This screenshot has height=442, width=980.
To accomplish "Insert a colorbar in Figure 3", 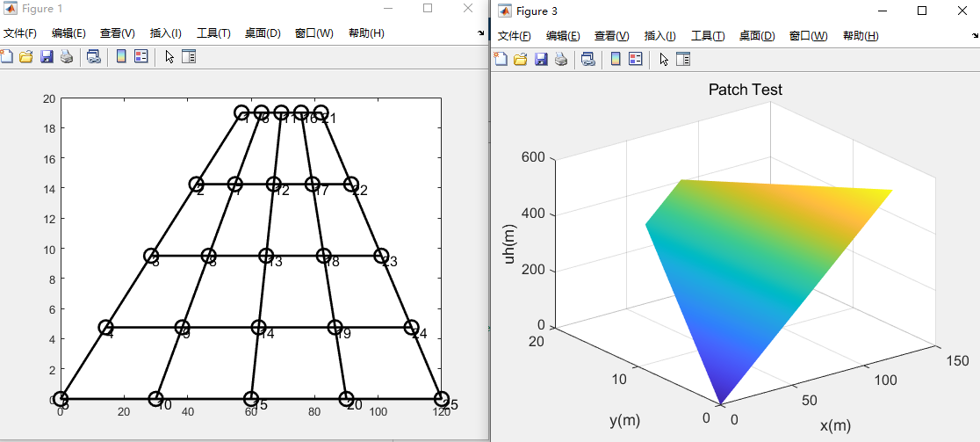I will point(616,60).
